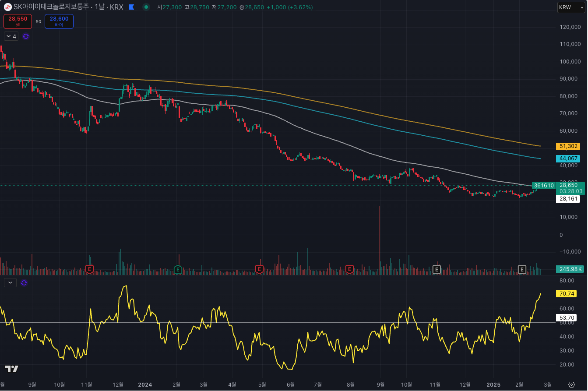
Task: Click the volume label 245.98K
Action: (x=570, y=269)
